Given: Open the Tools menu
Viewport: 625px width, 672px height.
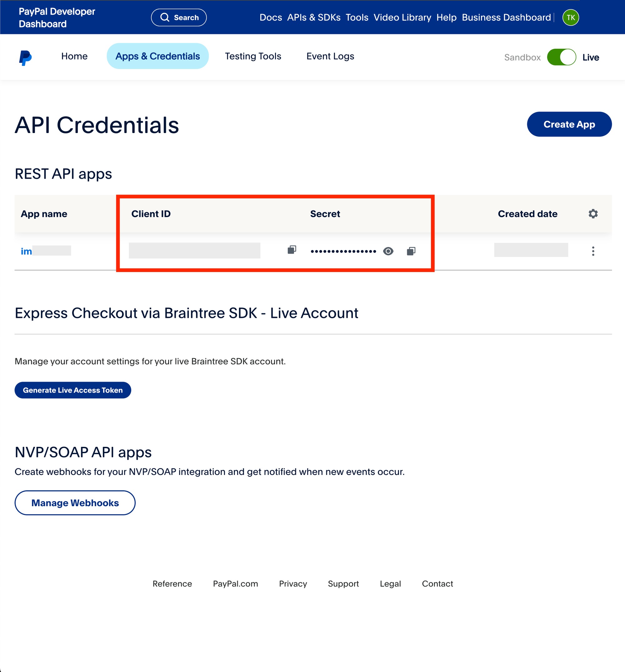Looking at the screenshot, I should (357, 17).
